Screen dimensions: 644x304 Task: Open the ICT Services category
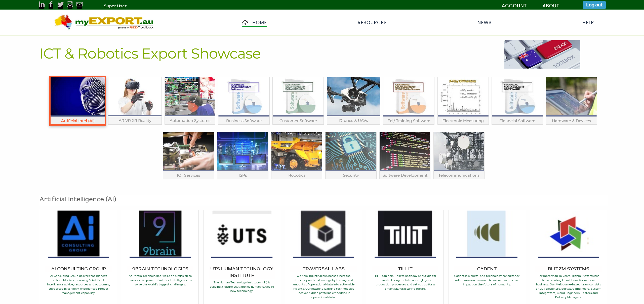click(188, 155)
